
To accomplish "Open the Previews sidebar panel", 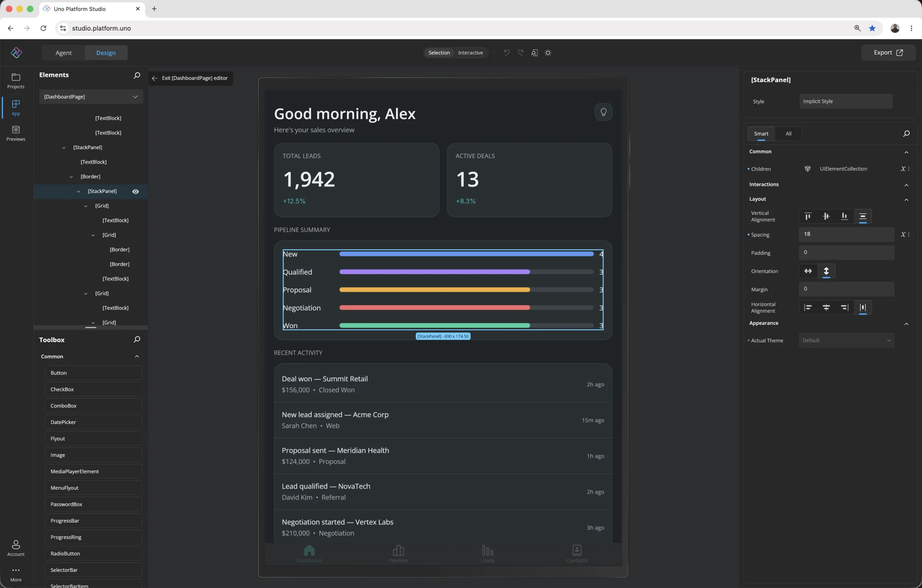I will click(16, 133).
